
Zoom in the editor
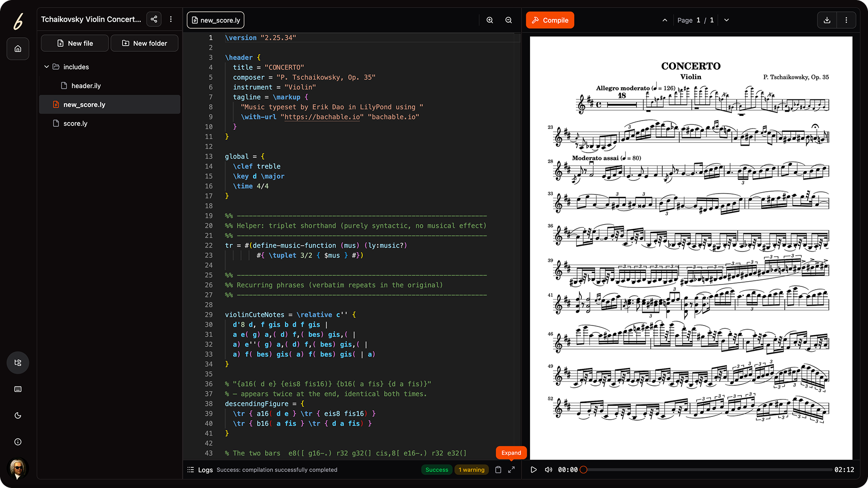[490, 20]
